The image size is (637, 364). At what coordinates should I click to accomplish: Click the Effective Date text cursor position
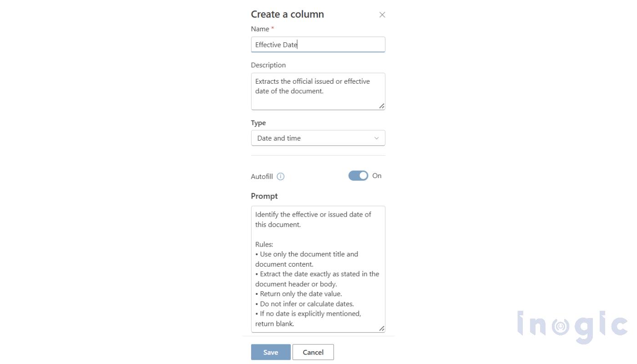(x=297, y=44)
